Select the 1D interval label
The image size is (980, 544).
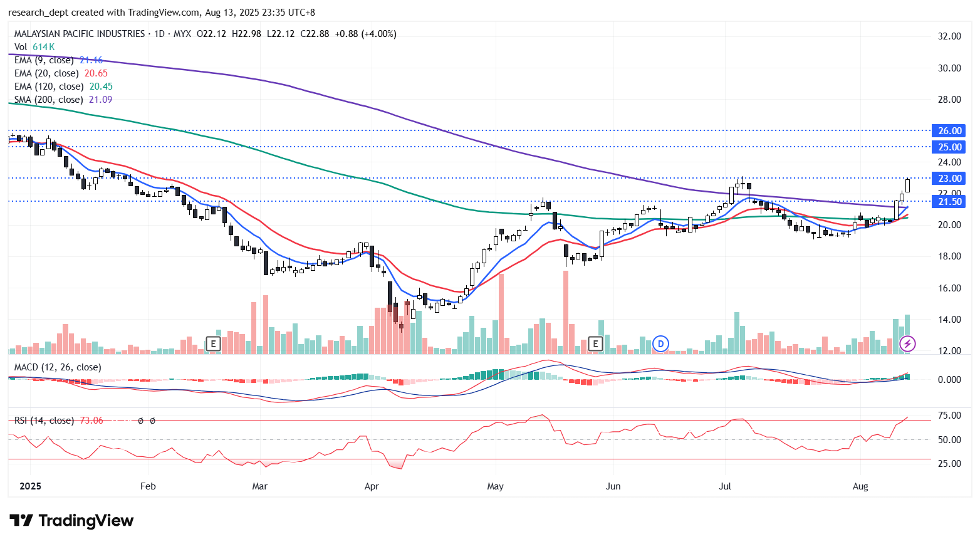(x=160, y=34)
